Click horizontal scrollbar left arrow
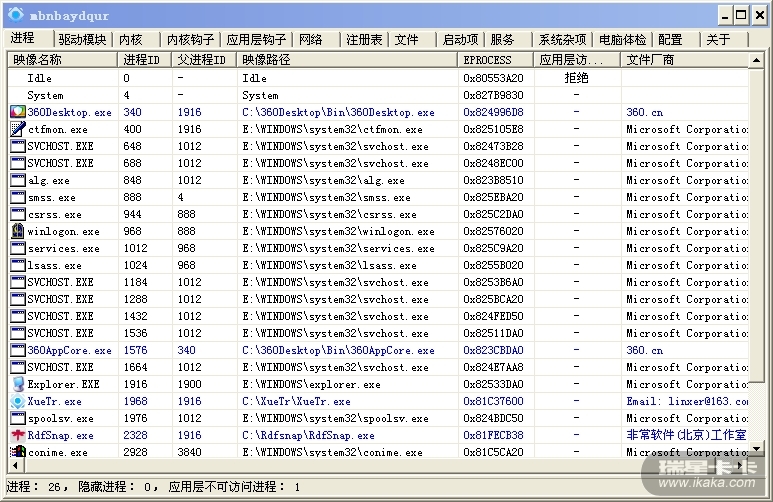 click(15, 465)
